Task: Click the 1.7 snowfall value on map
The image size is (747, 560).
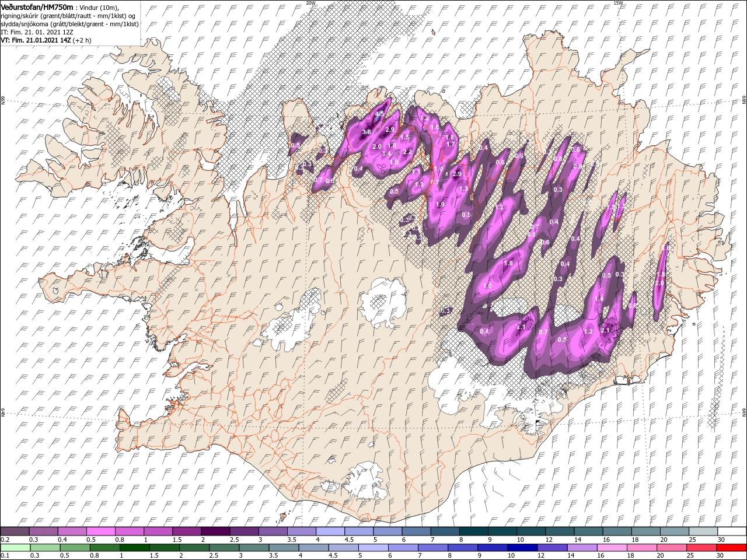Action: pos(450,144)
